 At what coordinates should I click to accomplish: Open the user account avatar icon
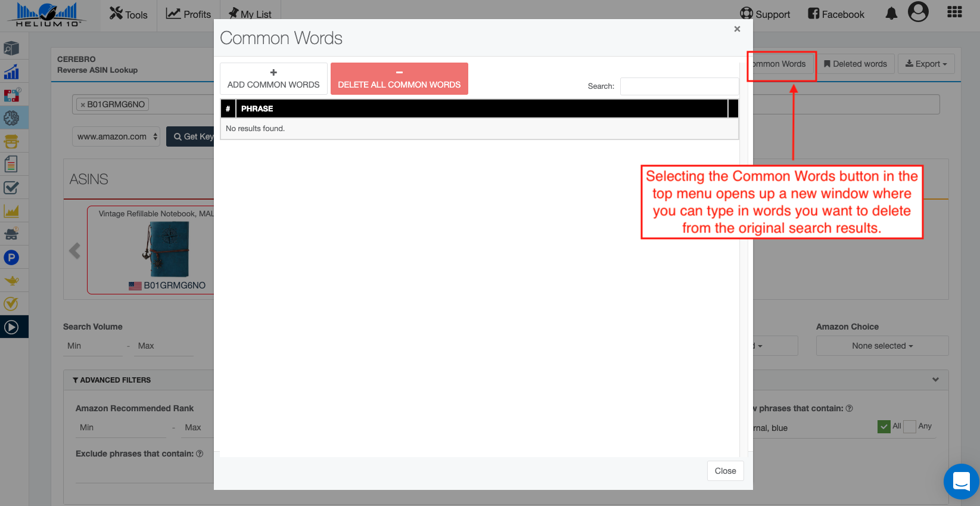point(918,12)
